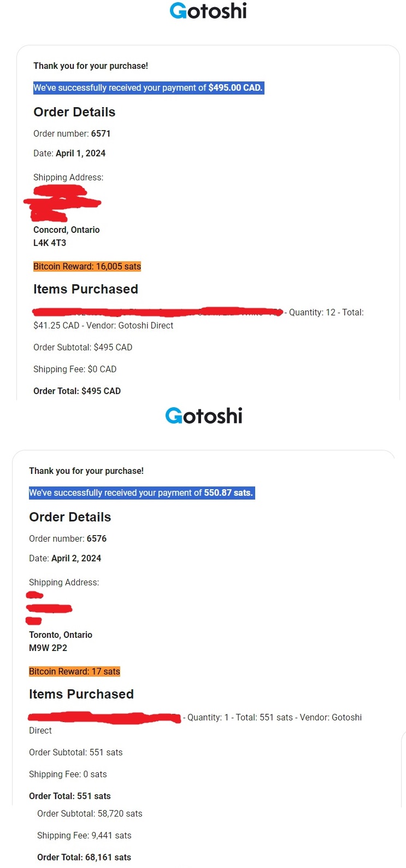Click the Order Total 68,161 sats line

coord(84,857)
